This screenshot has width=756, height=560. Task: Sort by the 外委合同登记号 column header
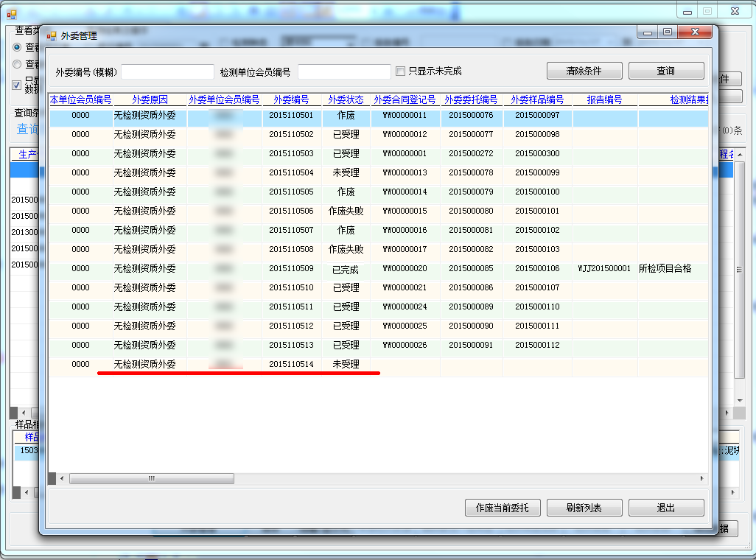tap(405, 99)
